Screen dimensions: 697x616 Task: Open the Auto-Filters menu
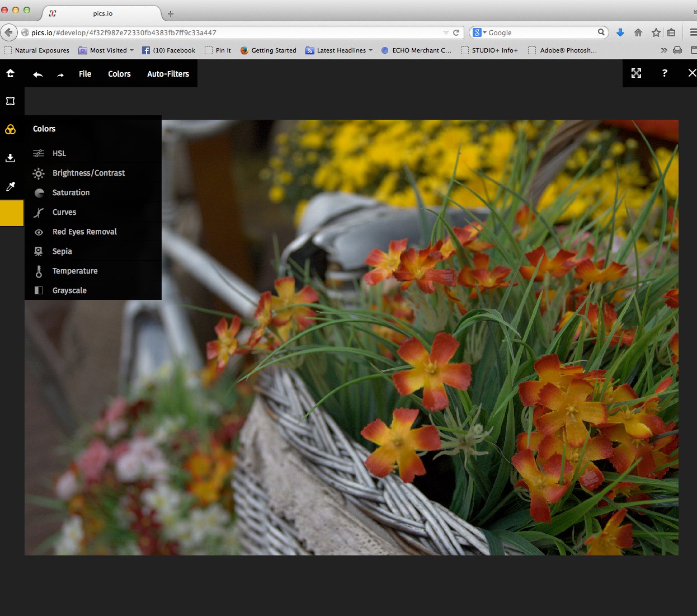168,74
